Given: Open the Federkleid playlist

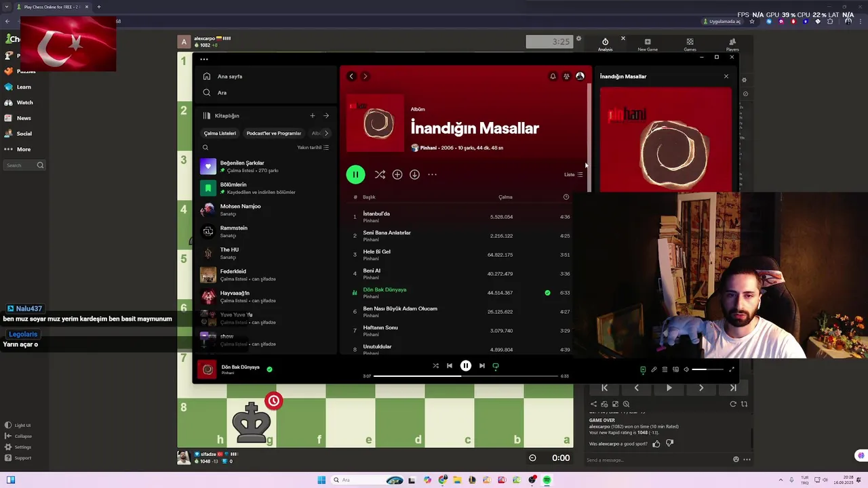Looking at the screenshot, I should (265, 274).
